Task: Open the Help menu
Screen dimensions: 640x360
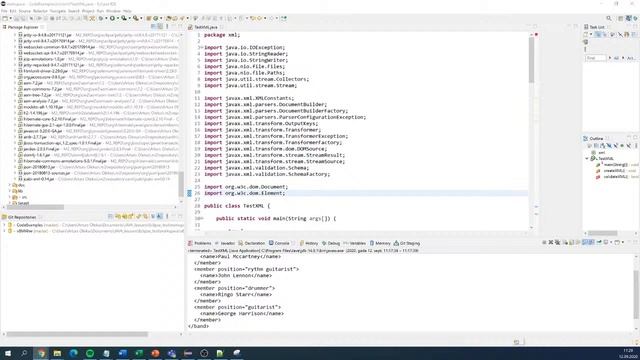Action: click(x=127, y=11)
